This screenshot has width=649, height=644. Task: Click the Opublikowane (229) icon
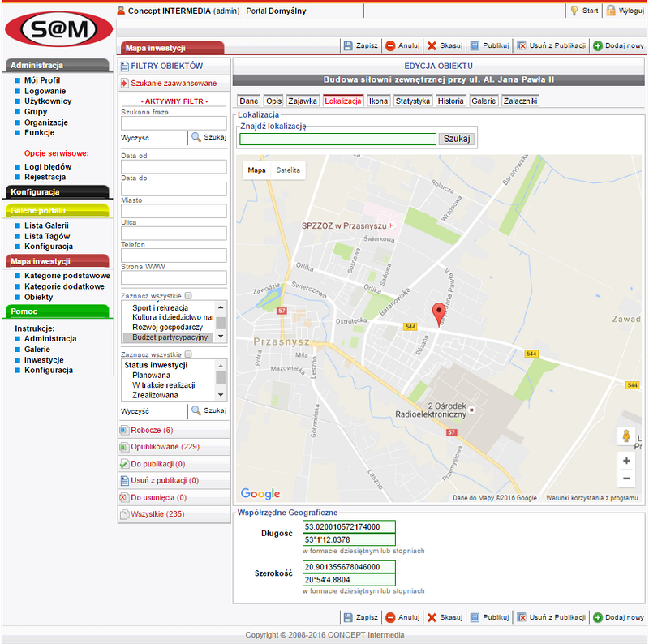click(x=124, y=447)
